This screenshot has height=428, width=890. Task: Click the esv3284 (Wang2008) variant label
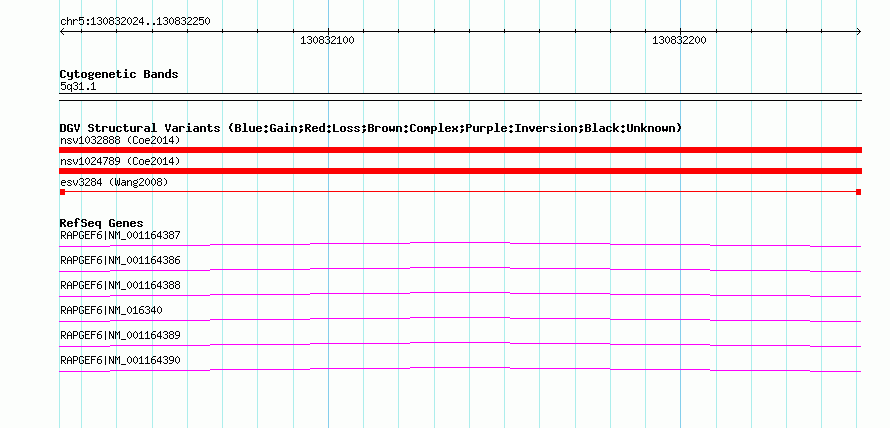[114, 182]
